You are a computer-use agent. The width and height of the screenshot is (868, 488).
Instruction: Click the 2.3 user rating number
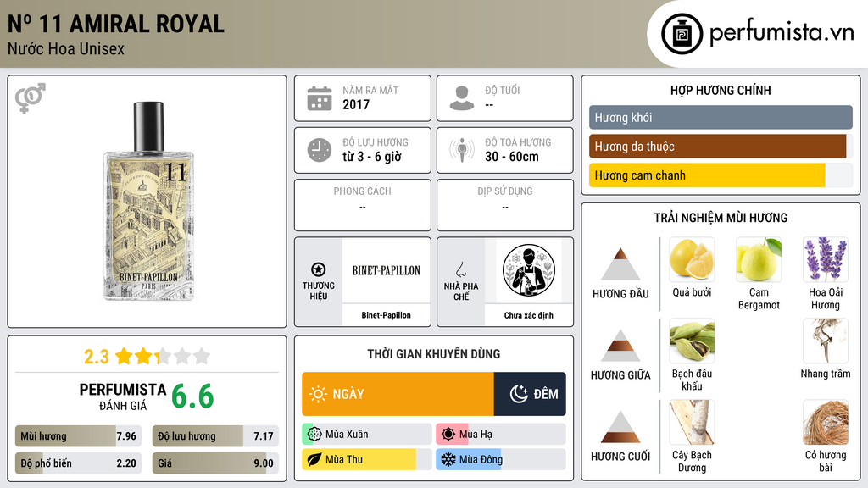[x=97, y=357]
